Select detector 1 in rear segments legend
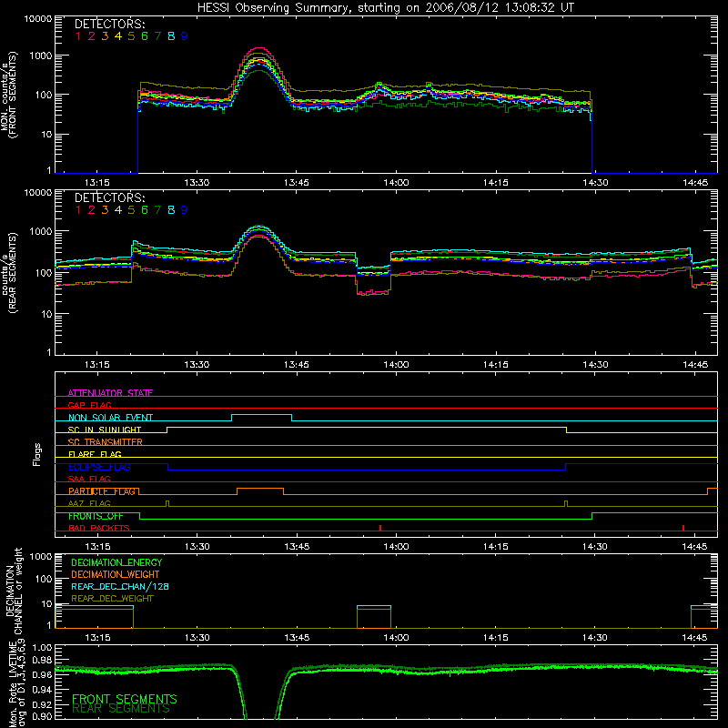 point(78,210)
